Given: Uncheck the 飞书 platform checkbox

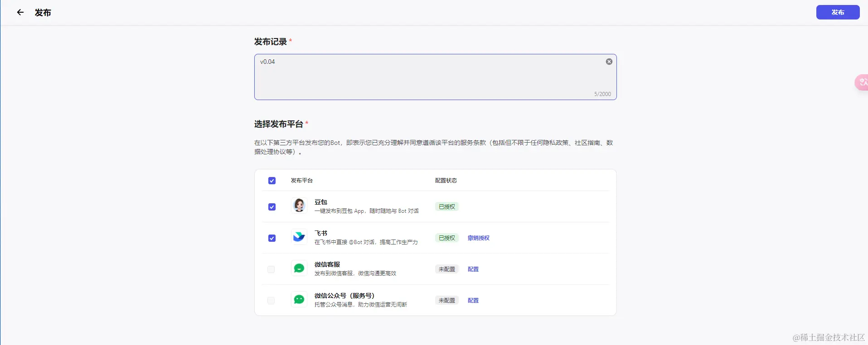Looking at the screenshot, I should pyautogui.click(x=272, y=238).
